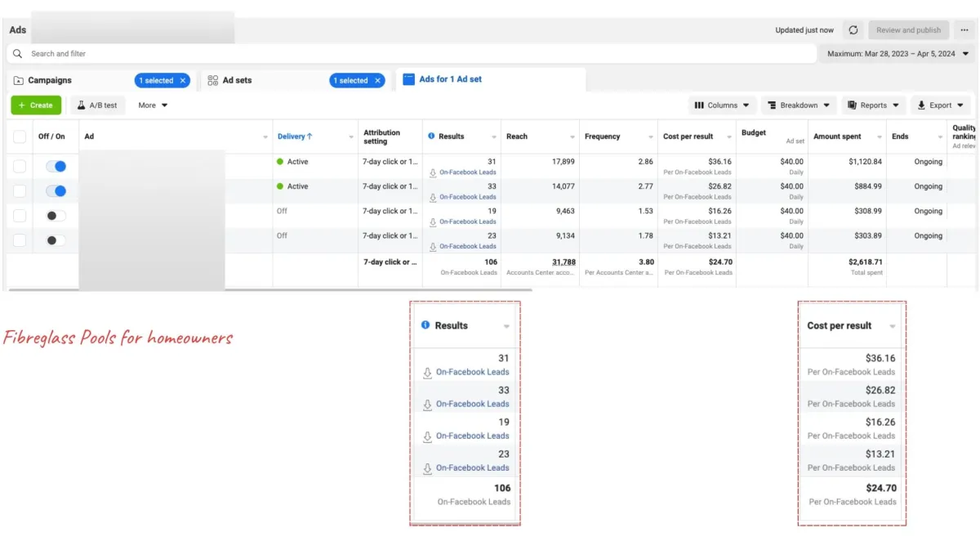Click the Ads for 1 Ad set icon
The image size is (980, 537).
409,79
